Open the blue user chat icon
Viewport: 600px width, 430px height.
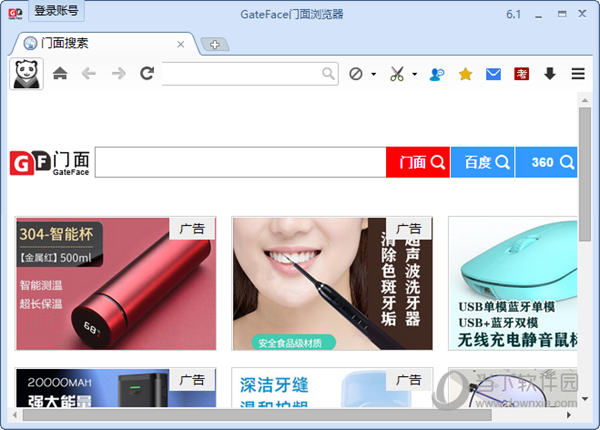click(x=437, y=74)
